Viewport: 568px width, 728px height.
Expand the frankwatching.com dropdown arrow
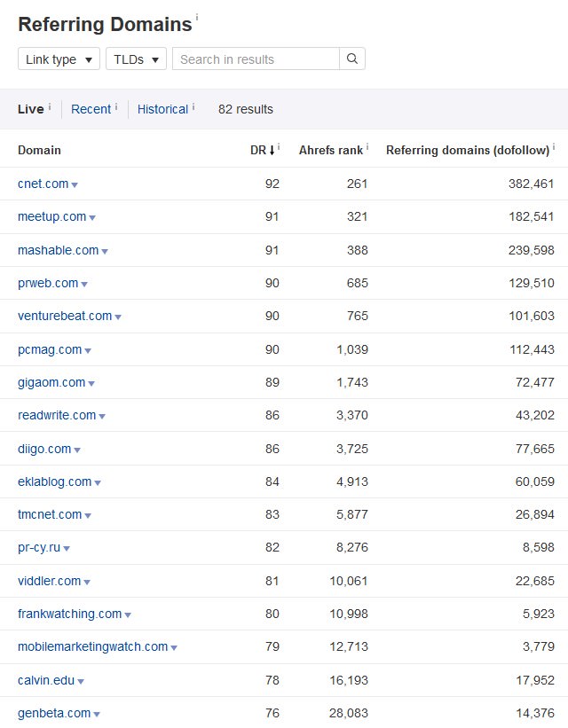[128, 615]
